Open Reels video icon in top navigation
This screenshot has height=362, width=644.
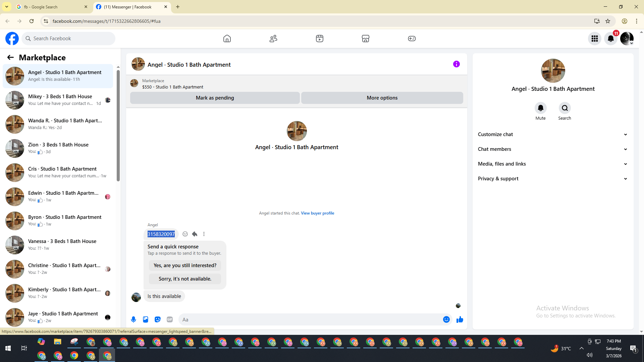[x=320, y=39]
